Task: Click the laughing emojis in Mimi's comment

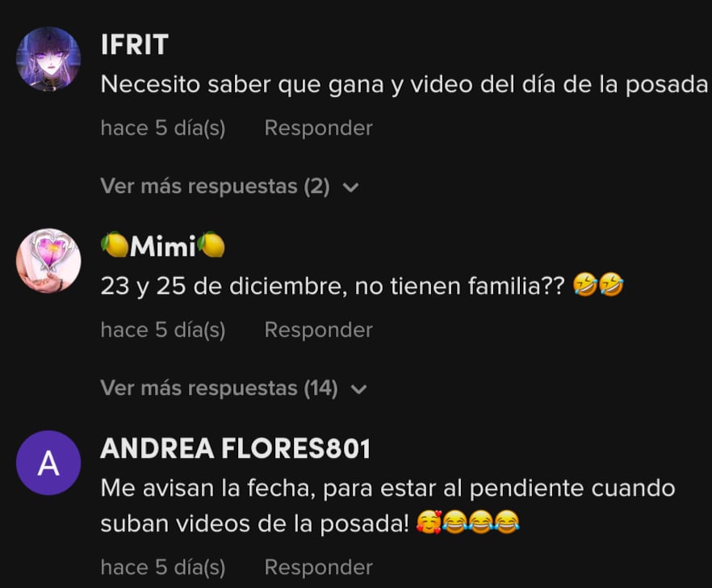Action: click(598, 285)
